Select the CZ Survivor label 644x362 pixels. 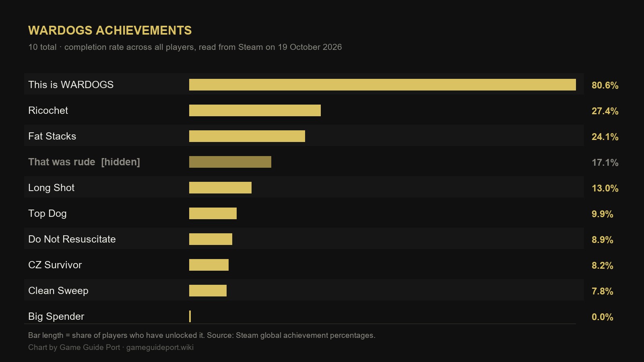[55, 265]
